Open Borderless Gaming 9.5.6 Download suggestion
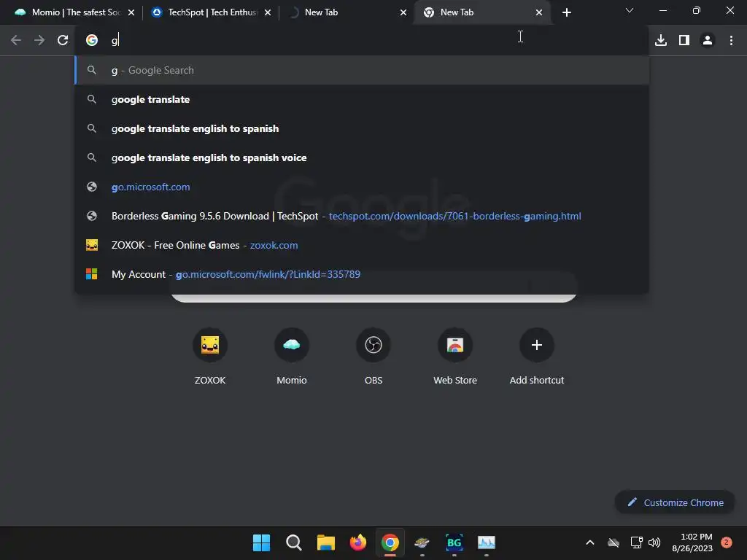The width and height of the screenshot is (747, 560). click(362, 216)
